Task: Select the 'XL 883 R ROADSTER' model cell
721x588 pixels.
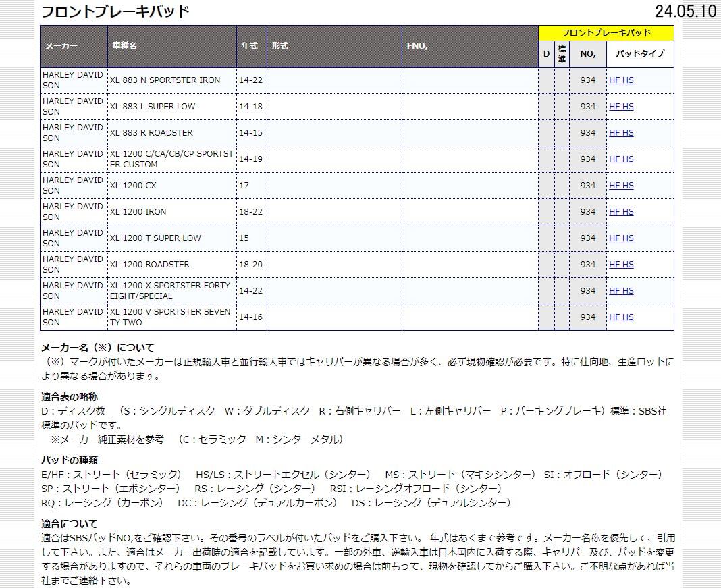Action: pos(172,132)
